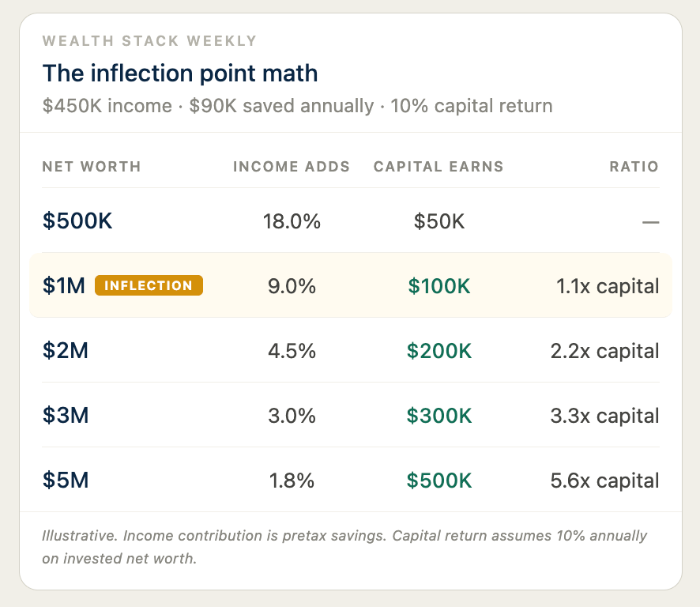Screen dimensions: 700x607
Task: Click the NET WORTH column header
Action: point(92,167)
